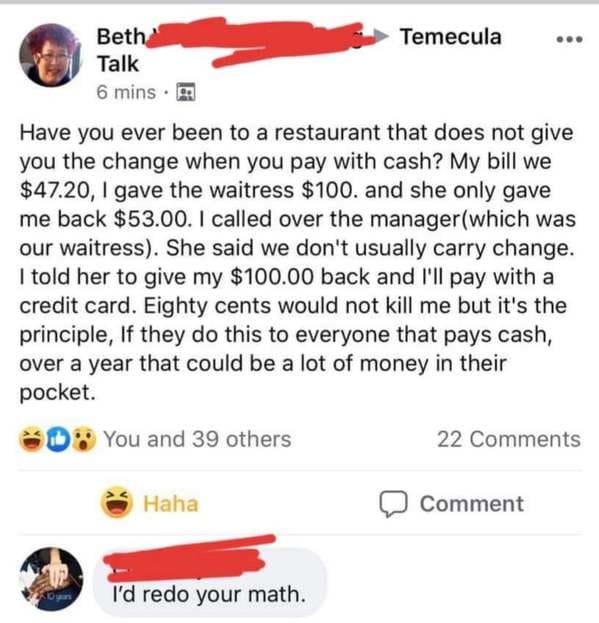
Task: View who reacted: You and 39 others
Action: pos(197,439)
